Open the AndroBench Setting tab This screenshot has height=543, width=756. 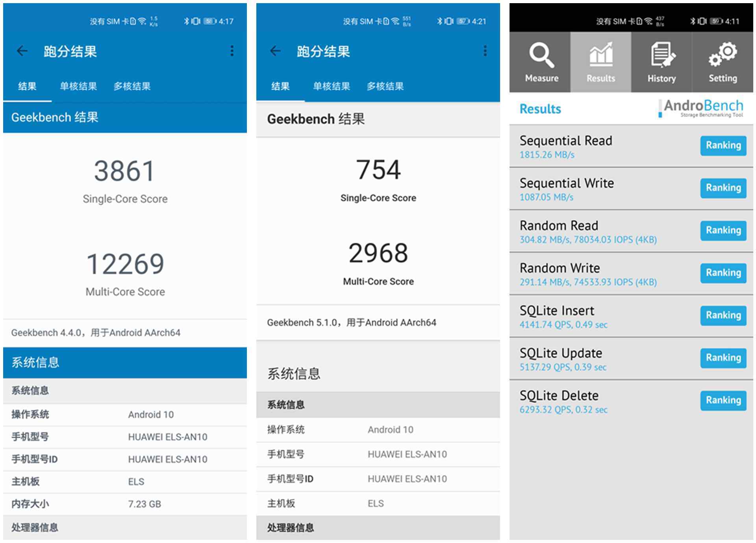pyautogui.click(x=723, y=62)
